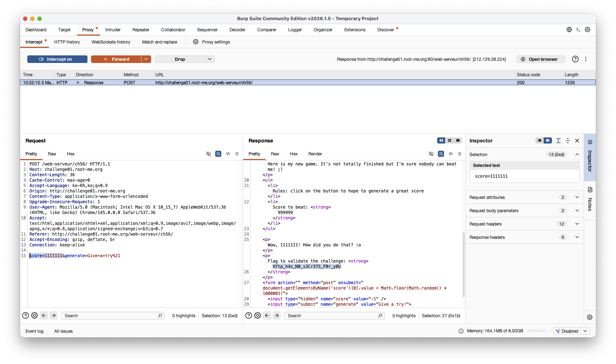616x364 pixels.
Task: Expand all Inspector sections icon
Action: 558,141
